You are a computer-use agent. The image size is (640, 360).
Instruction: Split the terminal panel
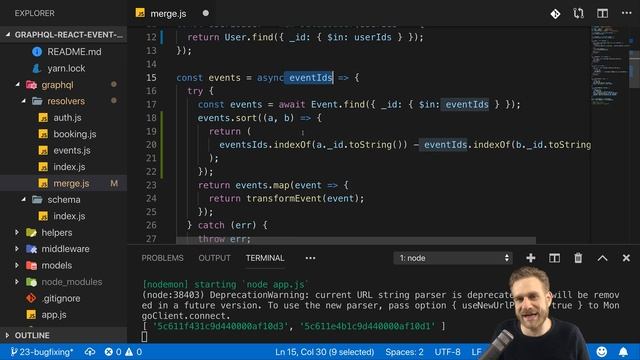pos(554,258)
